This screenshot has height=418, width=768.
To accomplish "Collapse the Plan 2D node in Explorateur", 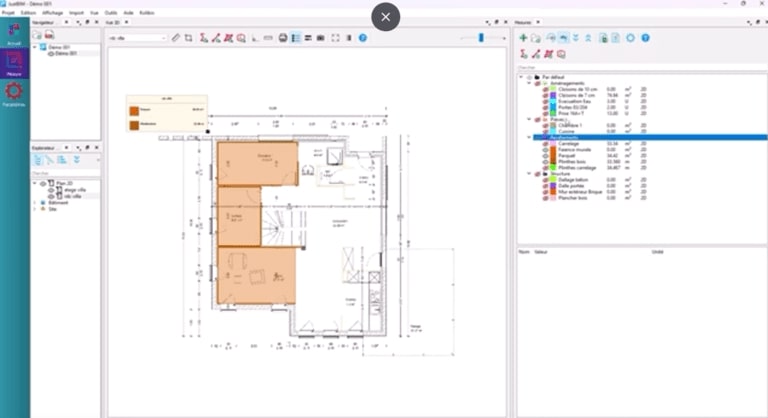I will pos(35,183).
